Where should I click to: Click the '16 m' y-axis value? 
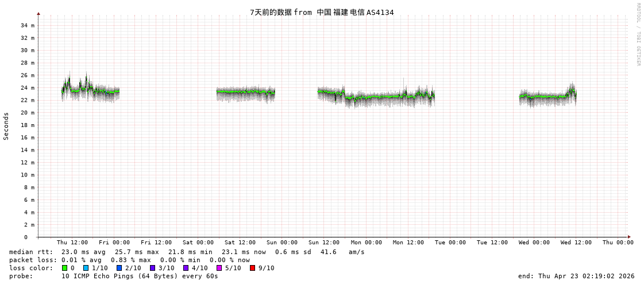pos(28,137)
